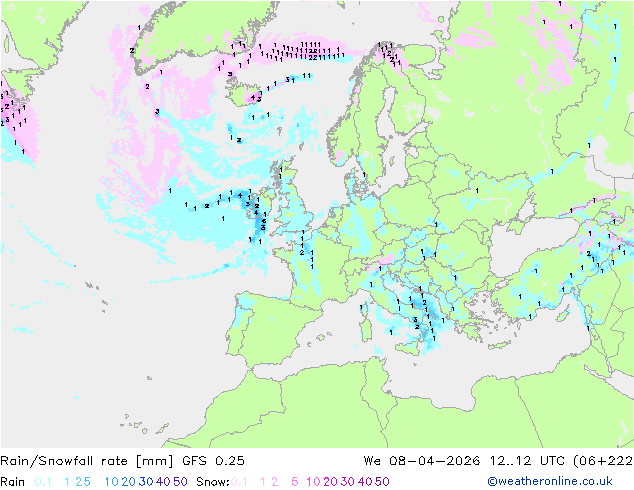Click the Snow legend value 0.1
This screenshot has width=634, height=490.
[x=239, y=482]
